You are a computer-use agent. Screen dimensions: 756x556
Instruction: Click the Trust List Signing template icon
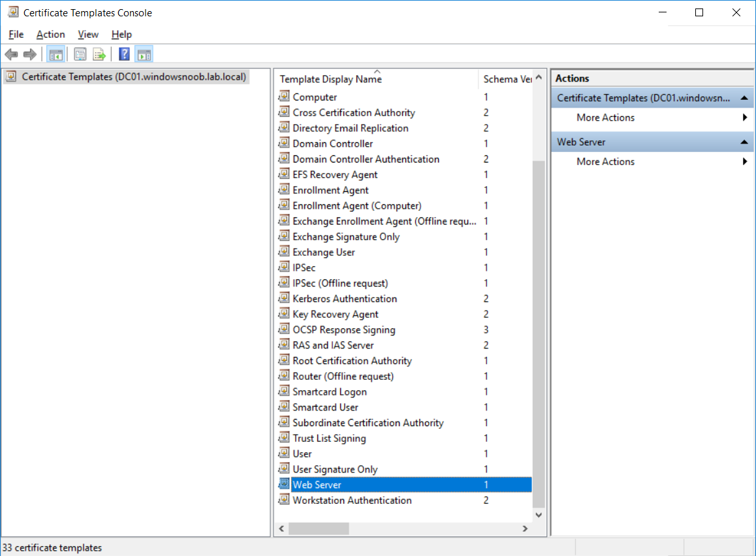tap(284, 437)
